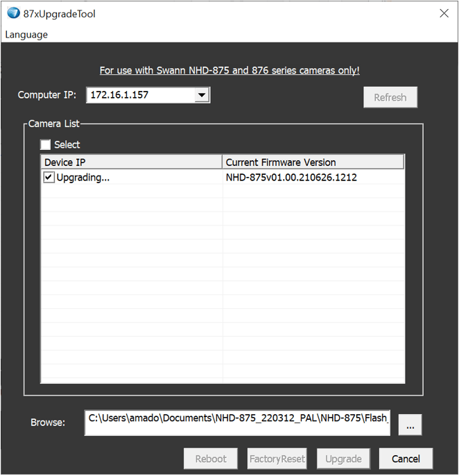Tick the Select all cameras checkbox

tap(46, 145)
